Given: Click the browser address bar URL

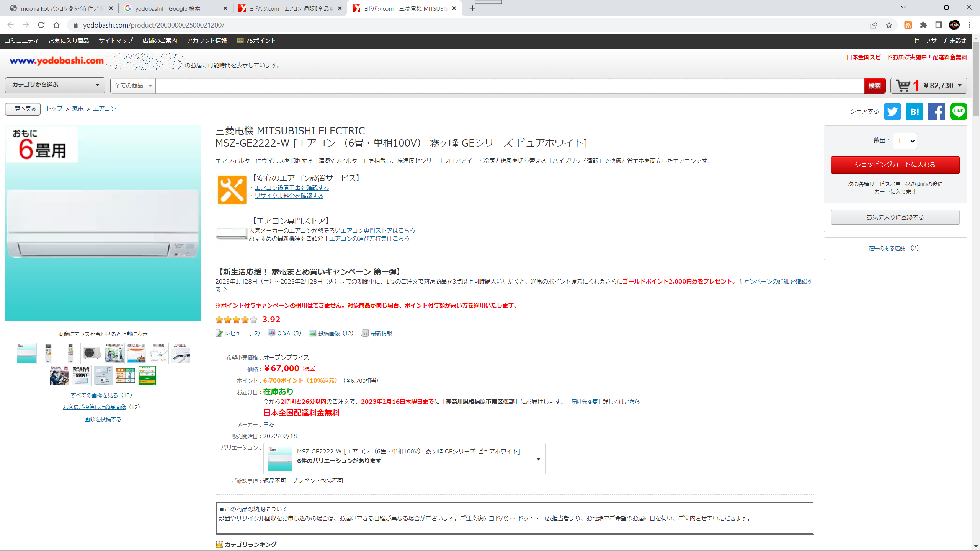Looking at the screenshot, I should pyautogui.click(x=154, y=25).
